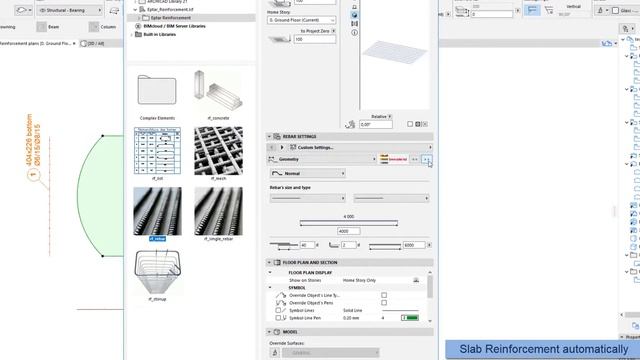Click the 3D view preview icon
Image resolution: width=640 pixels, height=360 pixels.
354,15
